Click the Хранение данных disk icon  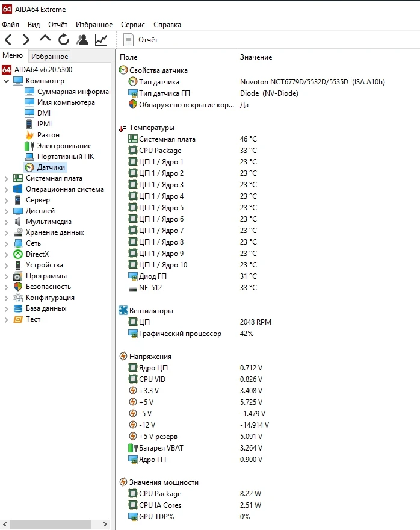(x=18, y=232)
